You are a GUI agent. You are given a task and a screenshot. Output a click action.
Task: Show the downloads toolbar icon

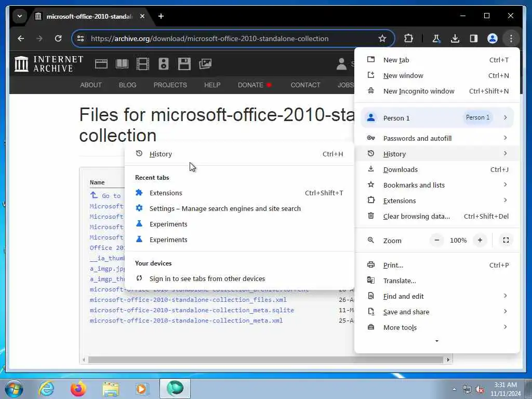(x=455, y=38)
